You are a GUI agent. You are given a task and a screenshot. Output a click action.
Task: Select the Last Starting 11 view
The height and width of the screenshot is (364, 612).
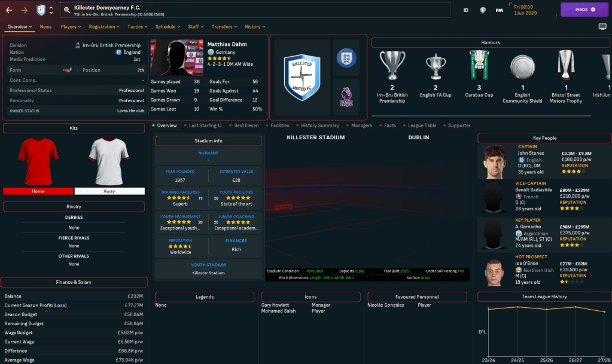point(205,126)
